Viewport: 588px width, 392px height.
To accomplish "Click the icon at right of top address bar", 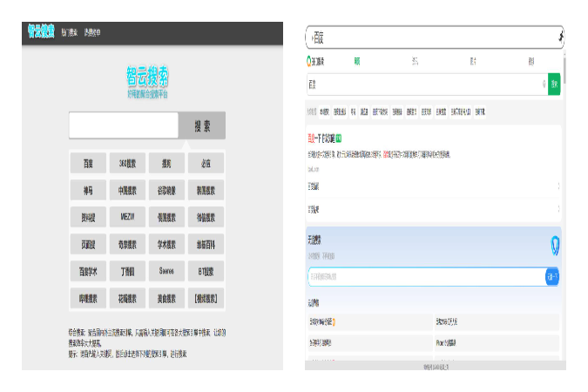I will click(x=560, y=37).
